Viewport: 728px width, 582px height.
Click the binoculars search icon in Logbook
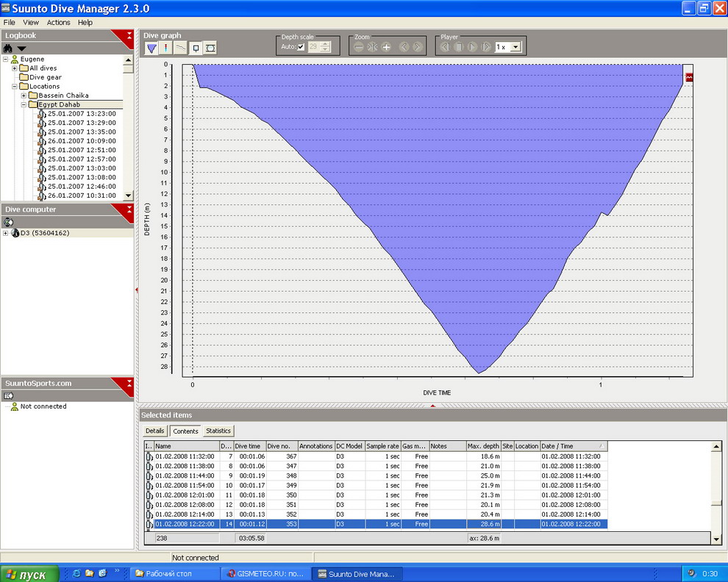point(8,48)
